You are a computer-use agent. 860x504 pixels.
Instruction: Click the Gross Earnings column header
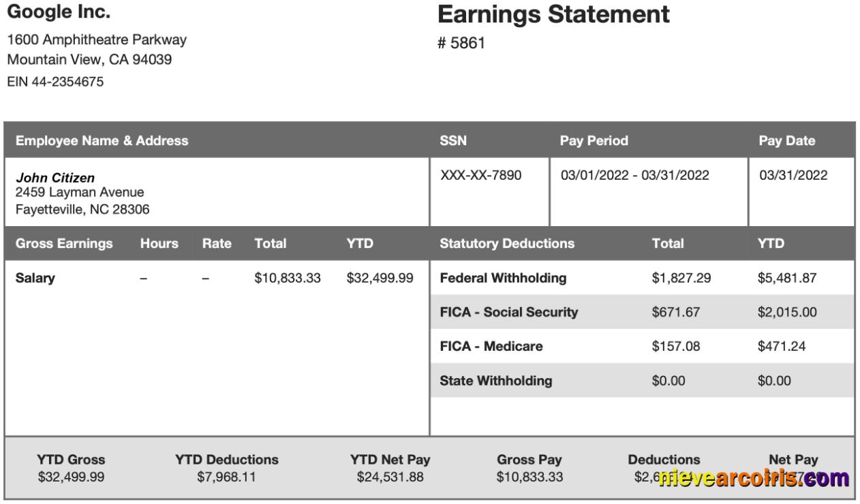click(x=64, y=243)
